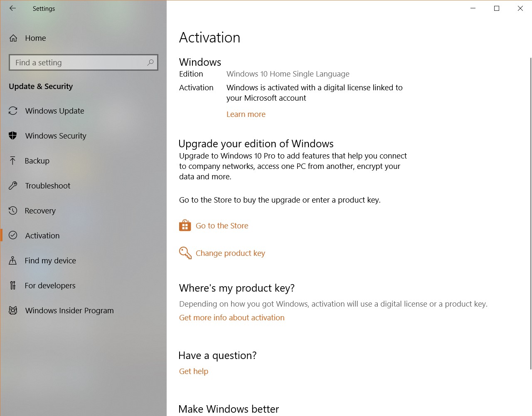The image size is (532, 416).
Task: Click the Make Windows better heading
Action: coord(229,409)
